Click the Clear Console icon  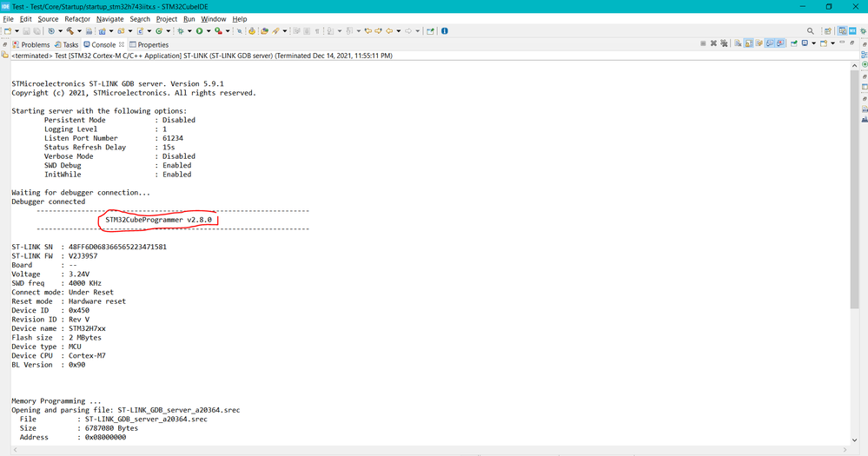tap(738, 43)
